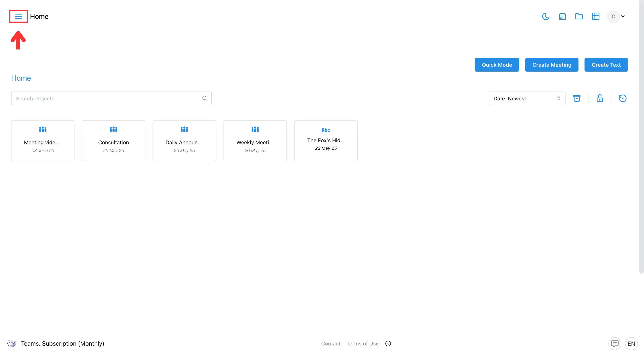Click people icon on Daily Announ... card
644x356 pixels.
[x=184, y=129]
